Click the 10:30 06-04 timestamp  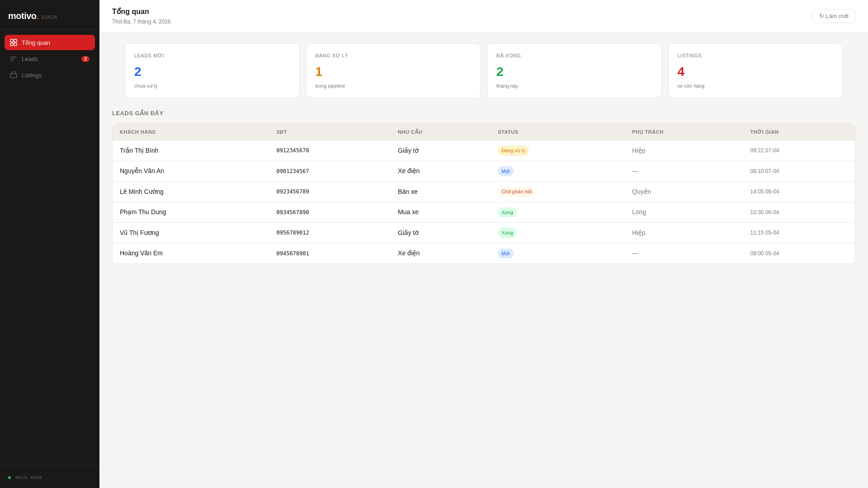(764, 212)
